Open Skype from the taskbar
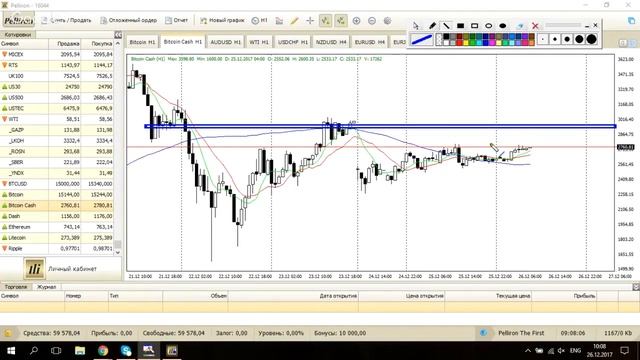640x360 pixels. tap(126, 351)
